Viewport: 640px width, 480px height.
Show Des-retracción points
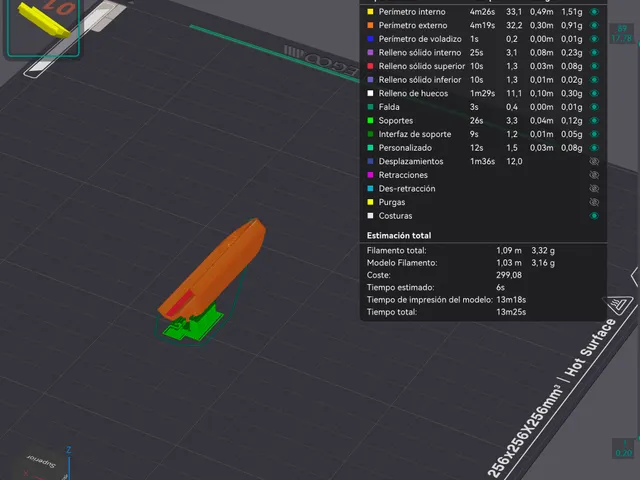tap(594, 189)
